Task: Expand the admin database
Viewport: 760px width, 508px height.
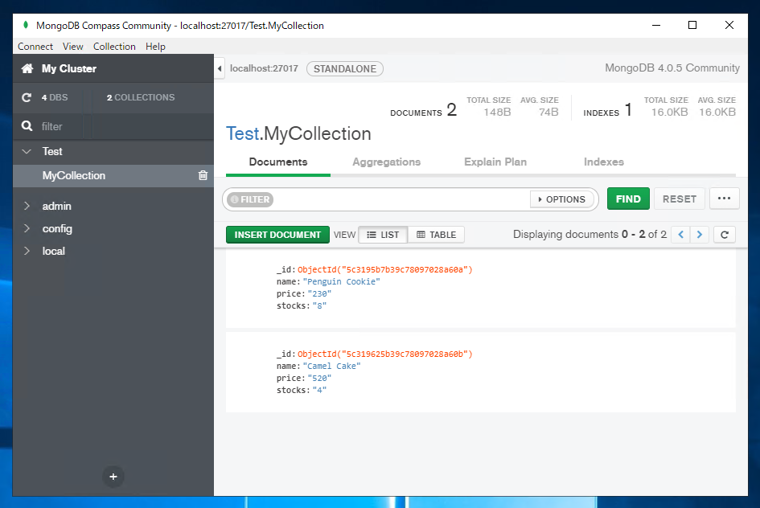Action: point(27,206)
